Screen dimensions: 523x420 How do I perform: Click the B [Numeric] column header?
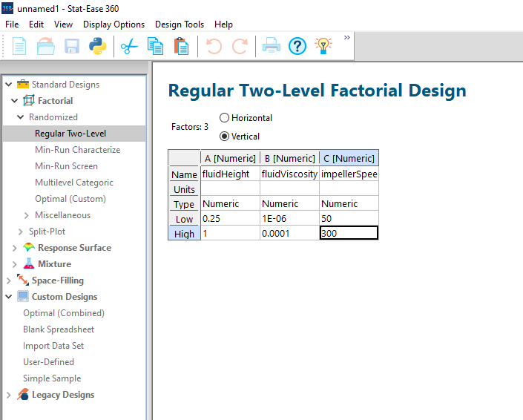(289, 158)
